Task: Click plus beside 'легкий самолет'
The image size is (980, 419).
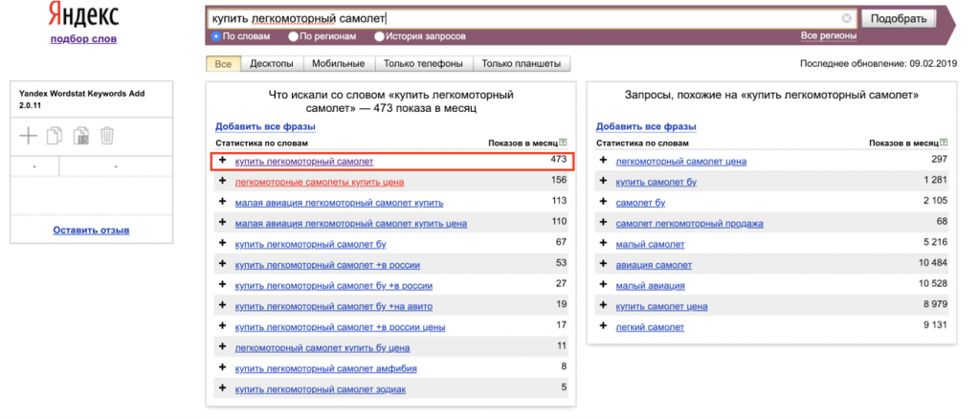Action: coord(603,325)
